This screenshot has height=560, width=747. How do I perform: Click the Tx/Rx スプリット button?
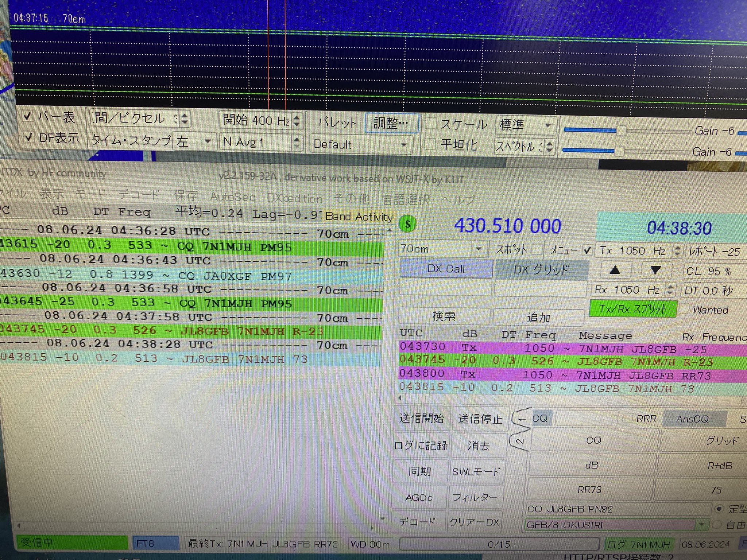click(x=633, y=309)
